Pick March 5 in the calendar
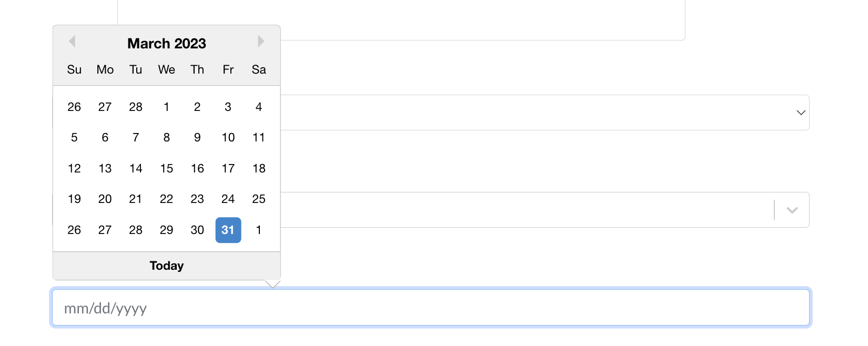The width and height of the screenshot is (868, 346). (x=74, y=137)
